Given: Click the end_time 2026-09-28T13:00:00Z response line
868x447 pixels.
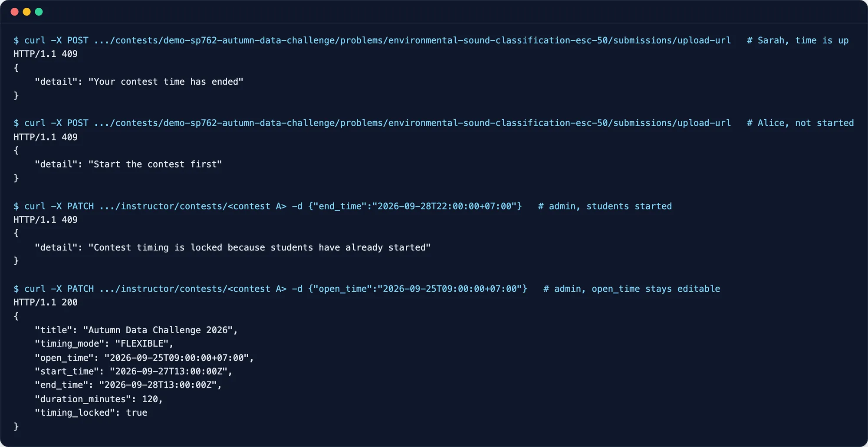Looking at the screenshot, I should (128, 385).
